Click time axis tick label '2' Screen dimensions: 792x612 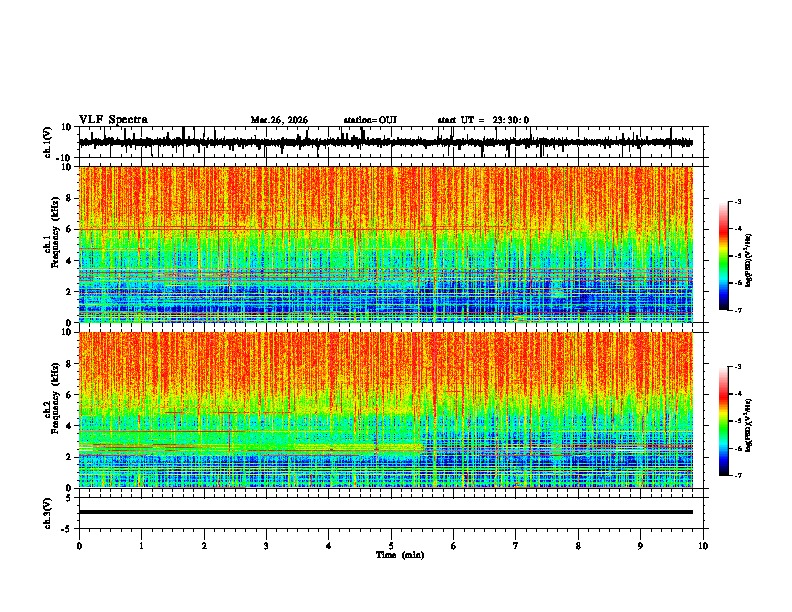click(204, 546)
